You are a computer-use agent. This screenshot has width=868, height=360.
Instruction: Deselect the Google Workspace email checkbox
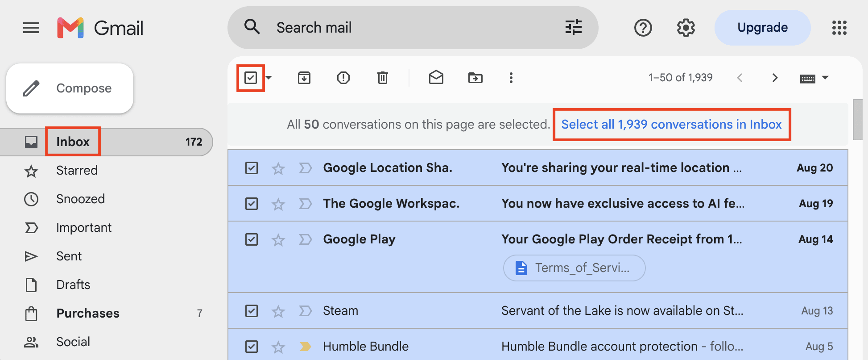click(x=252, y=204)
